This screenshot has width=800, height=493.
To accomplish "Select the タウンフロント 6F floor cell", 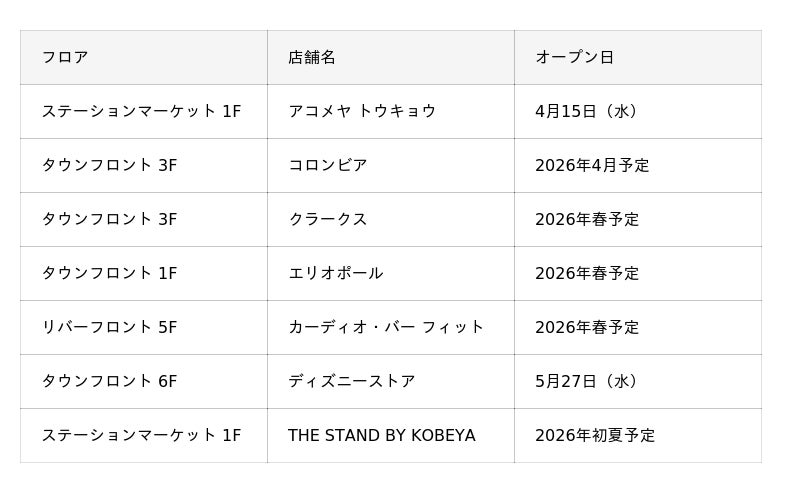I will 109,382.
